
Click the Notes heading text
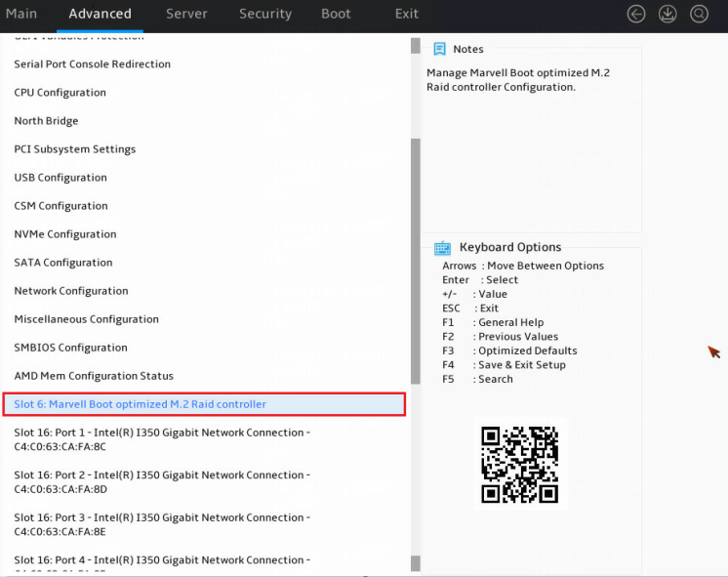(x=468, y=49)
